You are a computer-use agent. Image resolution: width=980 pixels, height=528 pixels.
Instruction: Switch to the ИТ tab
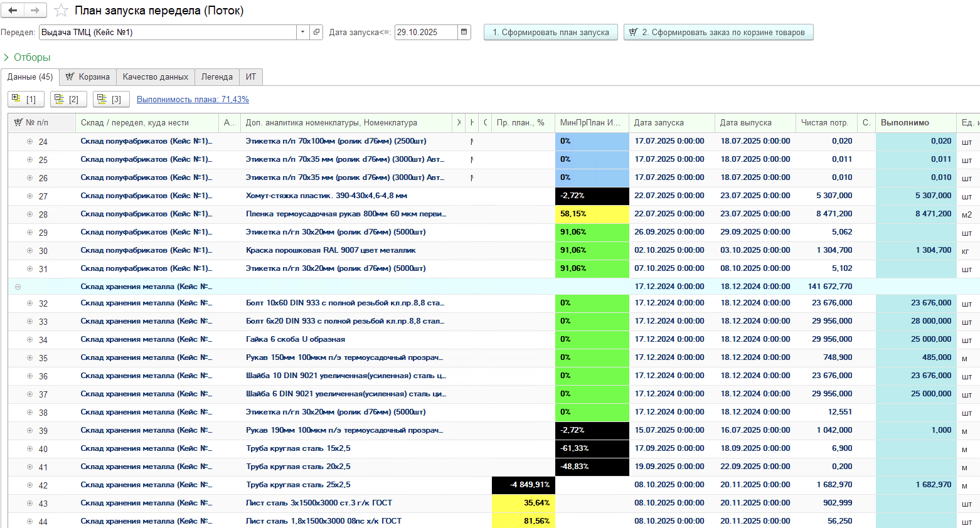coord(251,77)
